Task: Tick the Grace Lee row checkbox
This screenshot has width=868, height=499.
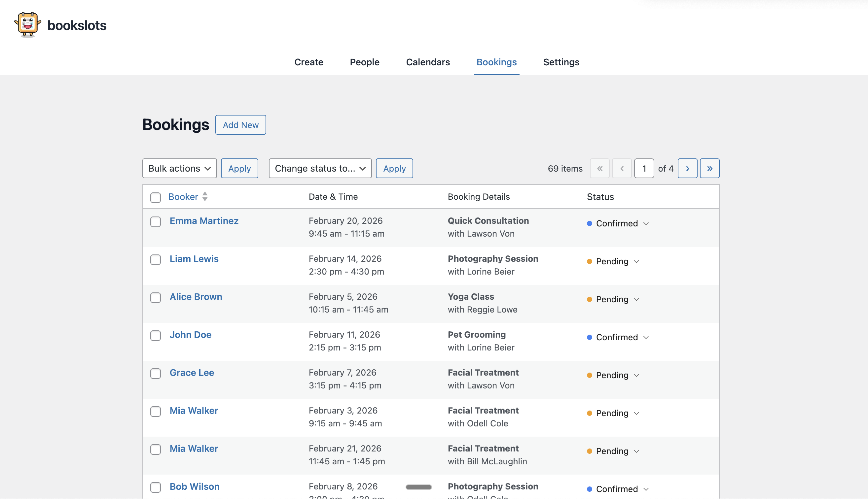Action: pos(155,374)
